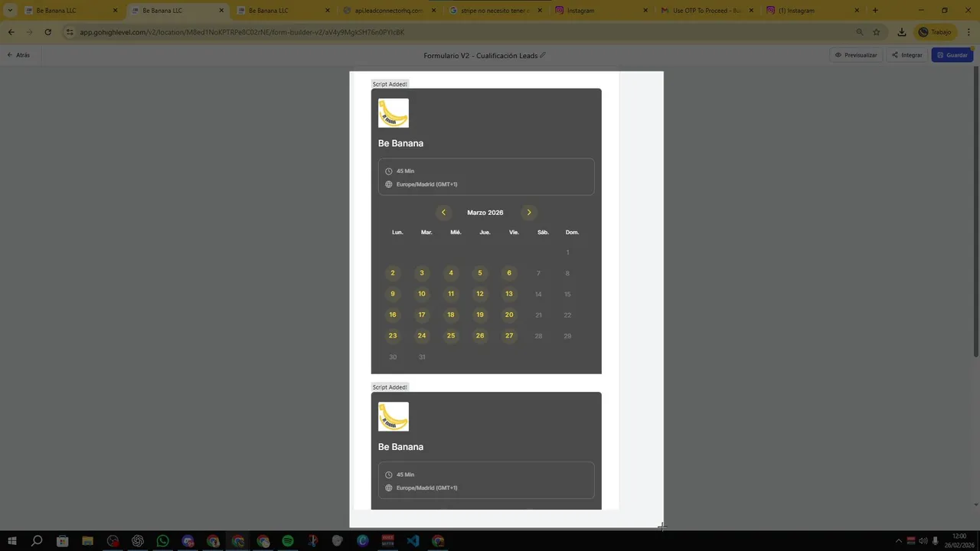The height and width of the screenshot is (551, 980).
Task: Save the form with Guardar
Action: [x=952, y=55]
